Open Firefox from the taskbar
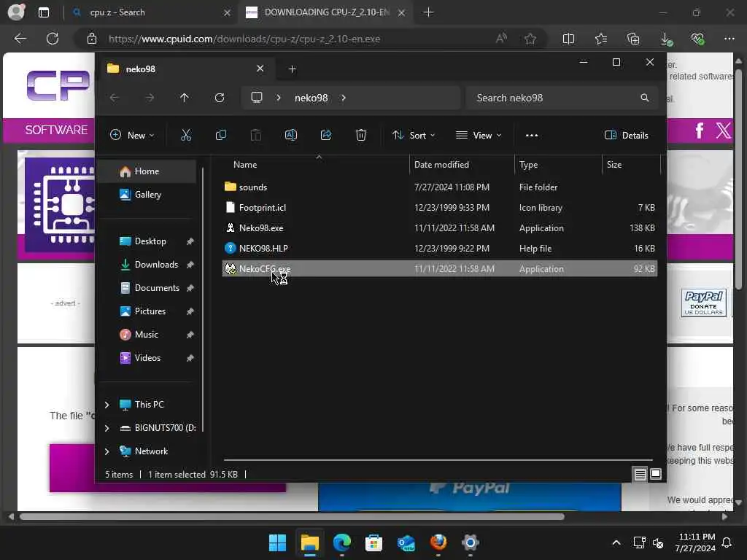Viewport: 747px width, 560px height. (438, 542)
